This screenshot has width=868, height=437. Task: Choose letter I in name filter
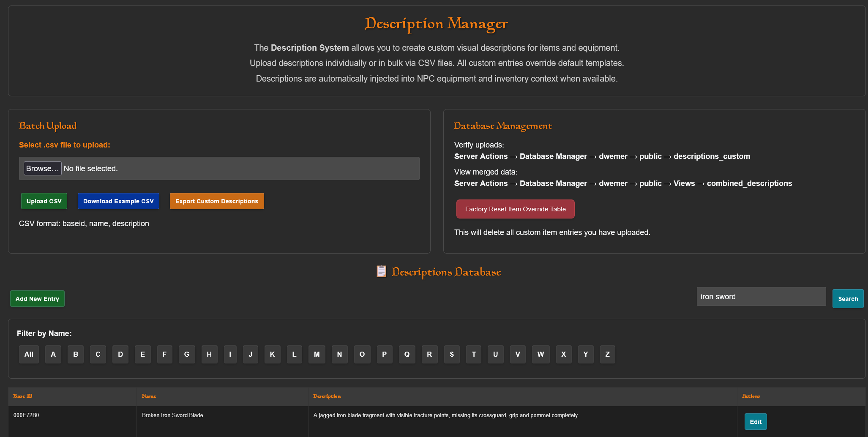click(230, 354)
